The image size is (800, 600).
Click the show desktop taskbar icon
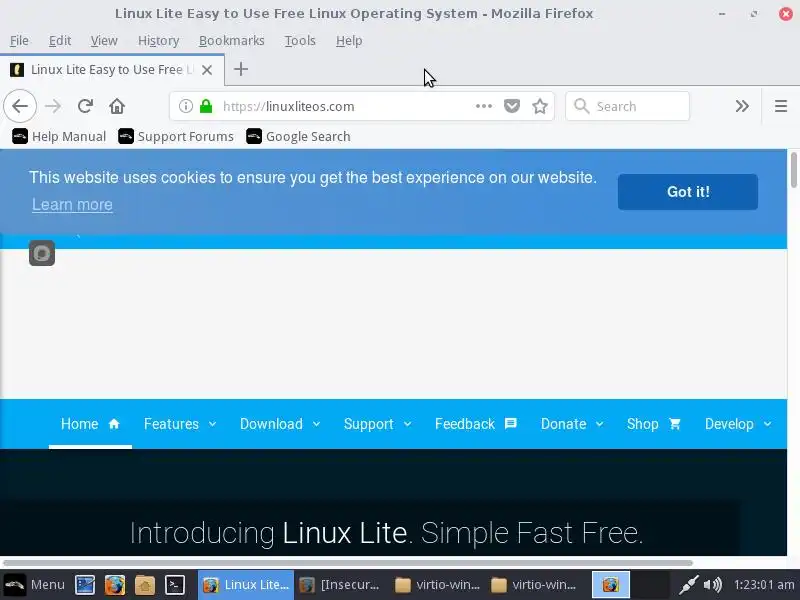85,585
